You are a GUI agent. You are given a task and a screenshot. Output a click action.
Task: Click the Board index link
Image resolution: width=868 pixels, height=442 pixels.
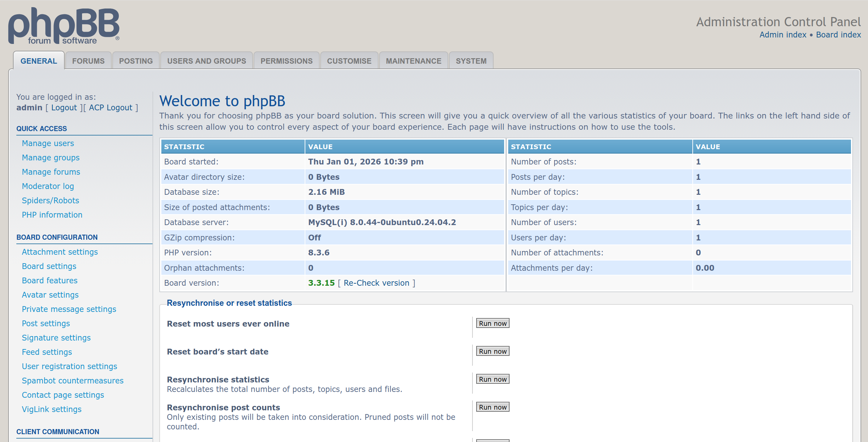click(x=838, y=35)
